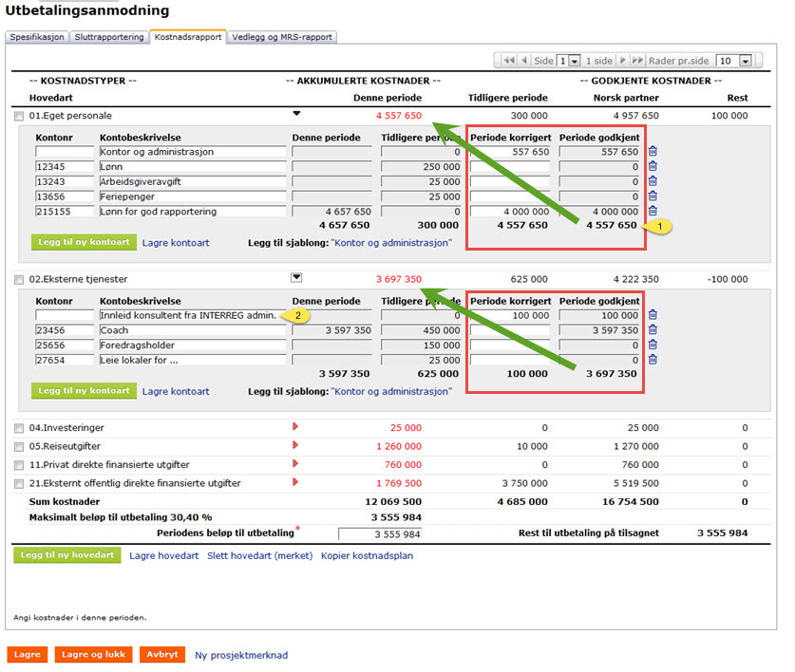Delete the Lønn account row
The image size is (795, 672).
coord(653,166)
